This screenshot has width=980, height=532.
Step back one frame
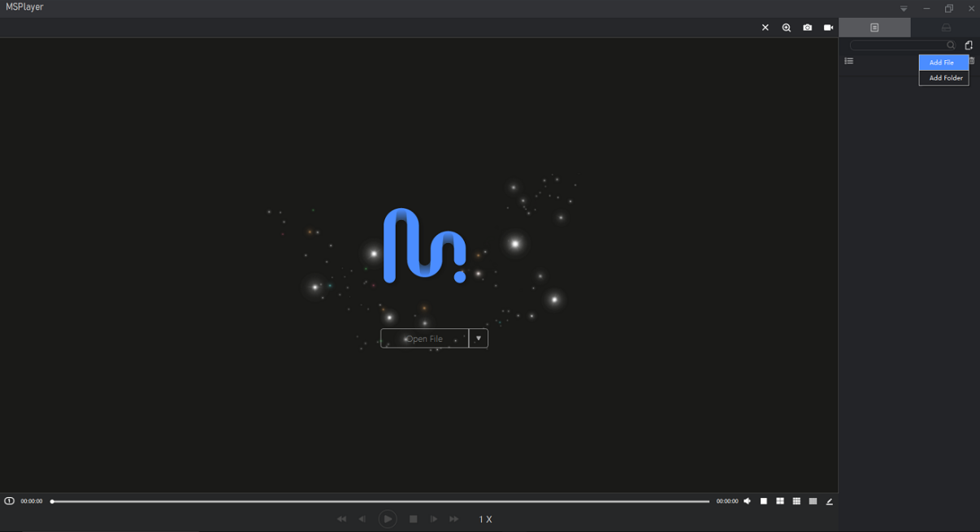click(x=362, y=519)
